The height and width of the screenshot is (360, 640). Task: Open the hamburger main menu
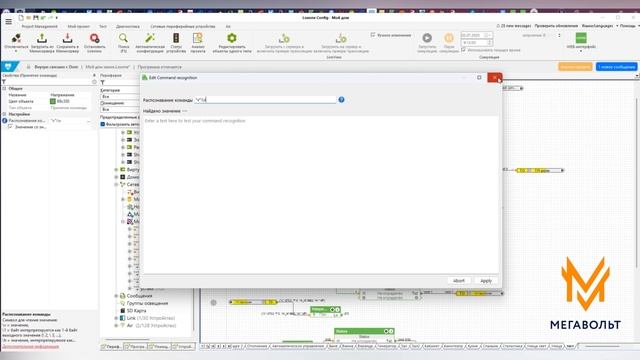pyautogui.click(x=8, y=21)
